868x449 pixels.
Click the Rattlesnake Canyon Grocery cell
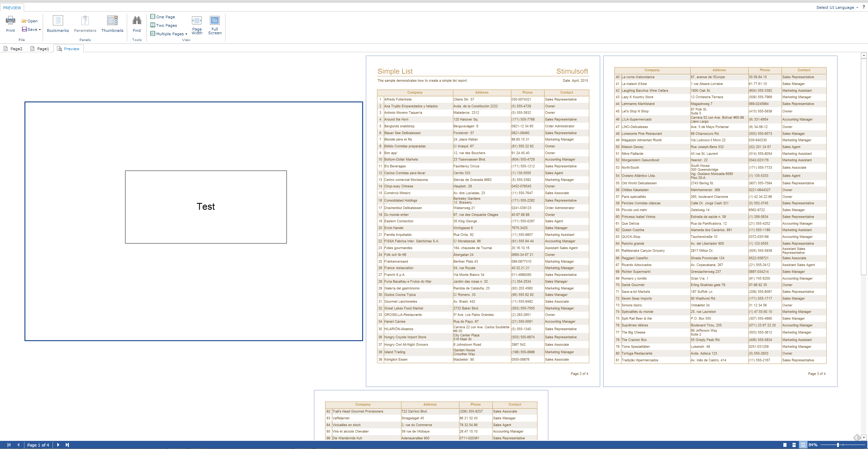655,251
